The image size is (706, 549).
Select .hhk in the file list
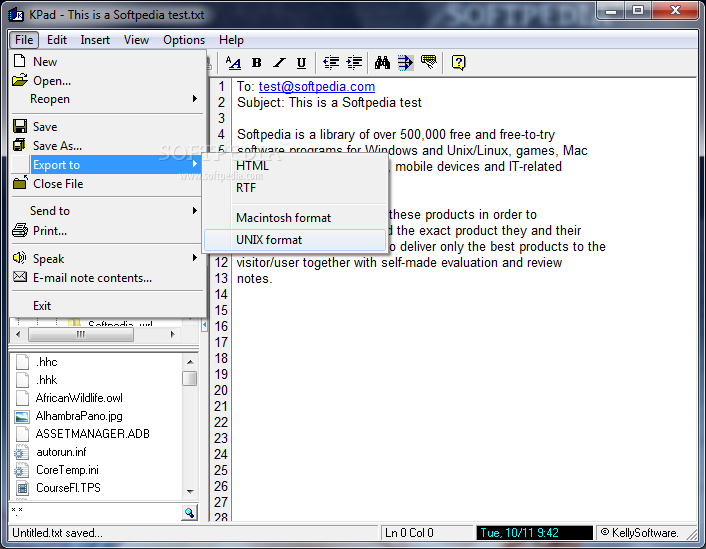tap(47, 380)
